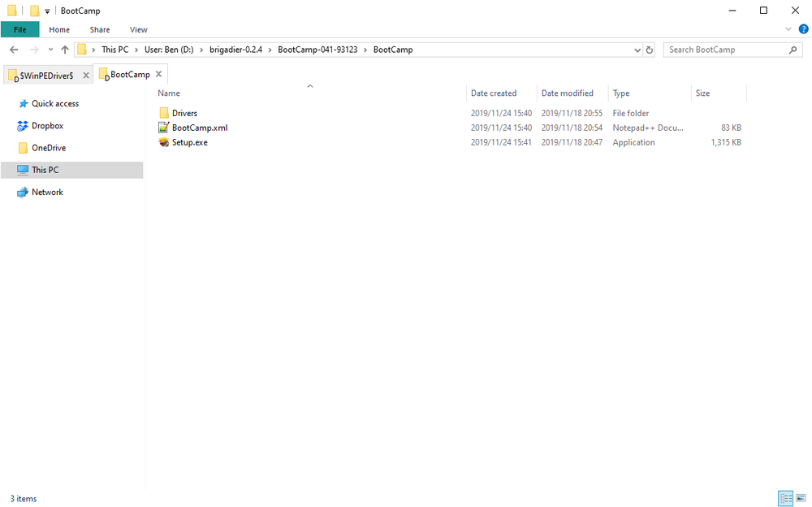The image size is (812, 507).
Task: Open the View ribbon tab
Action: [x=138, y=29]
